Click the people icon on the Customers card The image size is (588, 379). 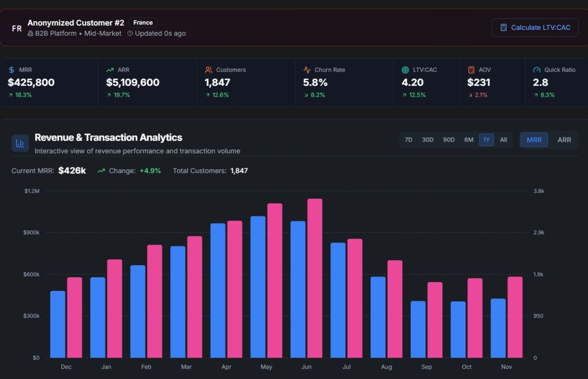pos(209,70)
